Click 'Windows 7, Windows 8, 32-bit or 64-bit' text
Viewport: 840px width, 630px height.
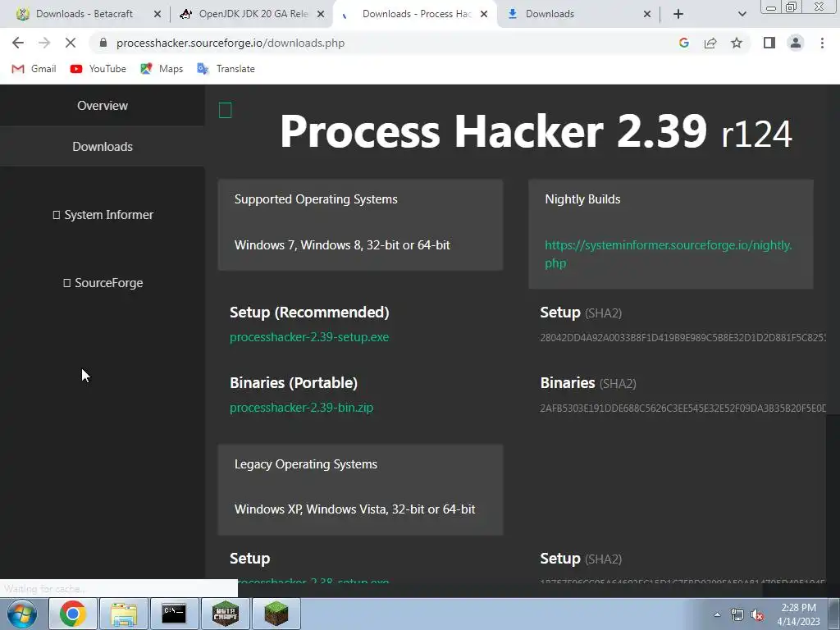pyautogui.click(x=342, y=244)
